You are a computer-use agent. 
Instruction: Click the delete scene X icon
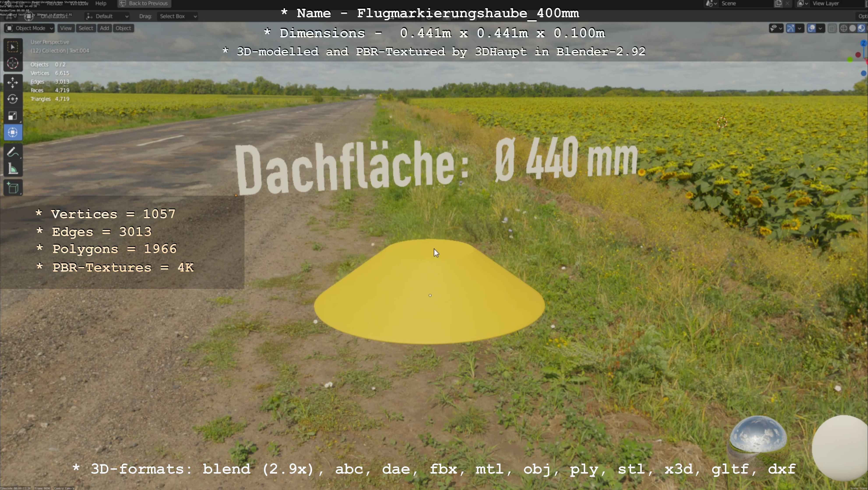[x=787, y=3]
